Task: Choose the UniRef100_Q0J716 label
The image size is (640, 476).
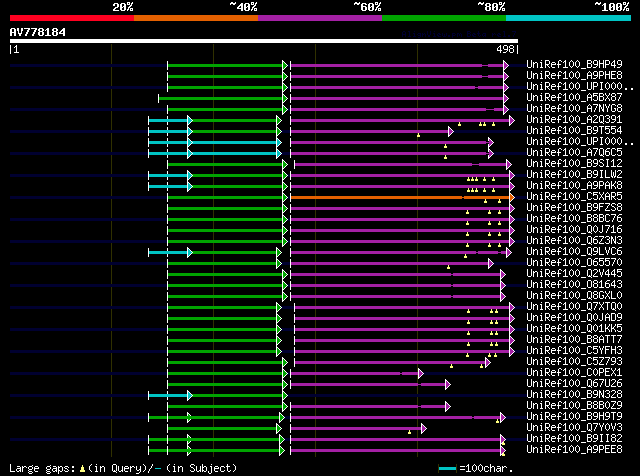Action: click(574, 229)
